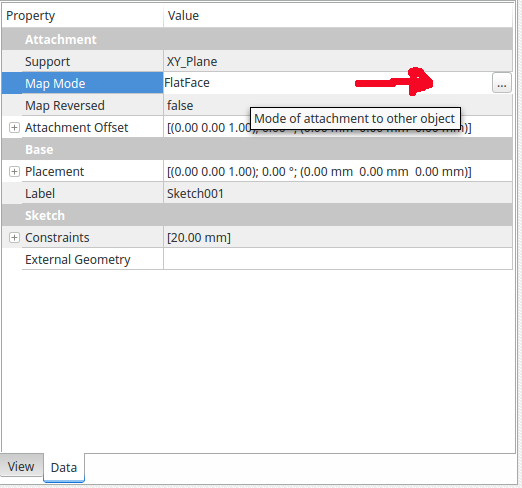Expand the Attachment Offset property
This screenshot has width=522, height=488.
14,127
